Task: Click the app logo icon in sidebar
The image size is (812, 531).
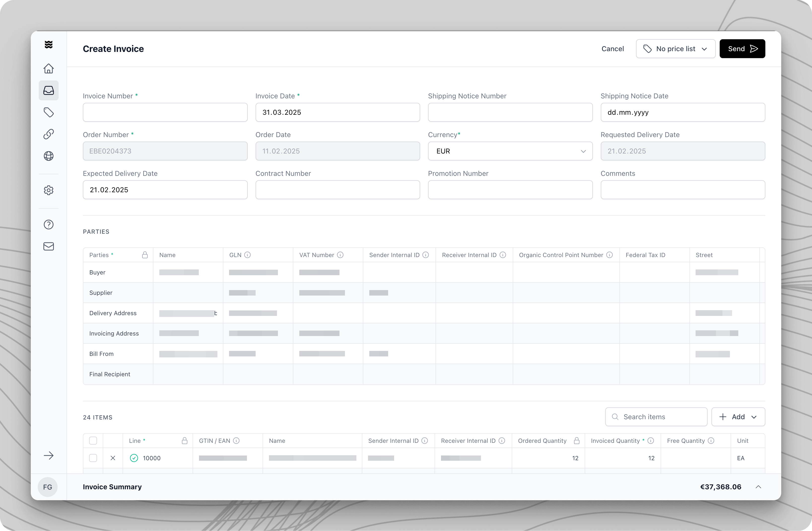Action: (x=48, y=44)
